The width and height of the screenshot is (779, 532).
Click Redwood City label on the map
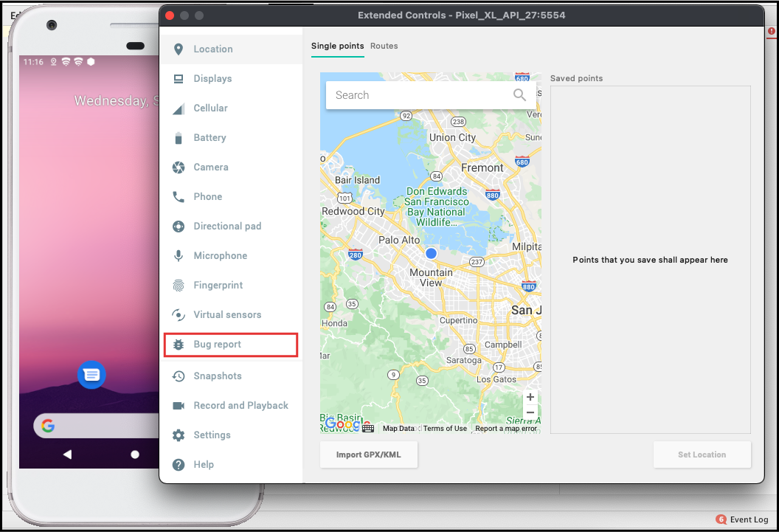353,211
